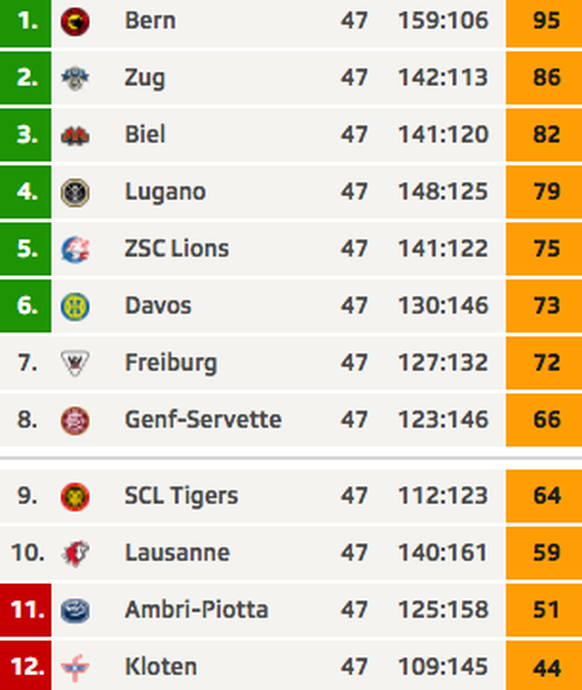Click the ZSC Lions team logo
This screenshot has width=582, height=690.
75,250
